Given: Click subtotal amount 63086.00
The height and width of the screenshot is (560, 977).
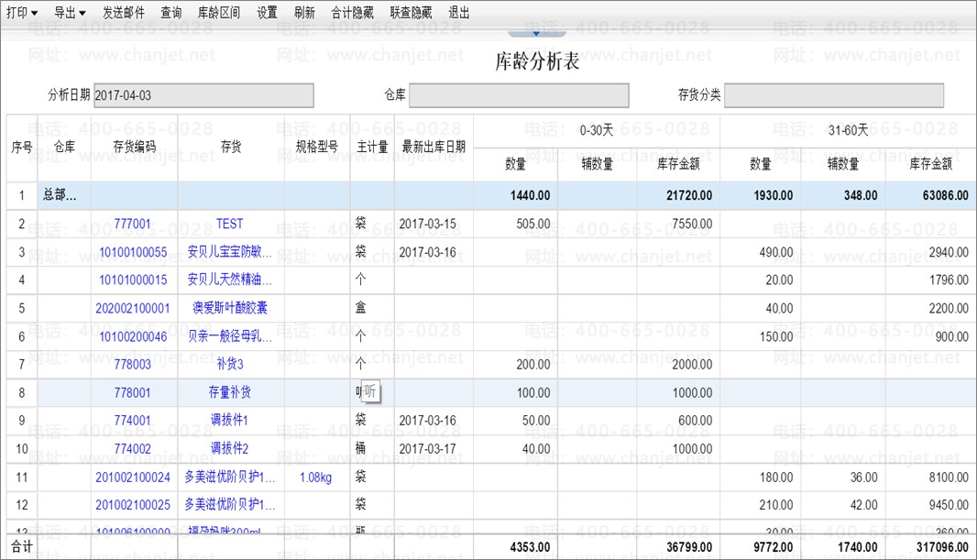Looking at the screenshot, I should pos(945,195).
